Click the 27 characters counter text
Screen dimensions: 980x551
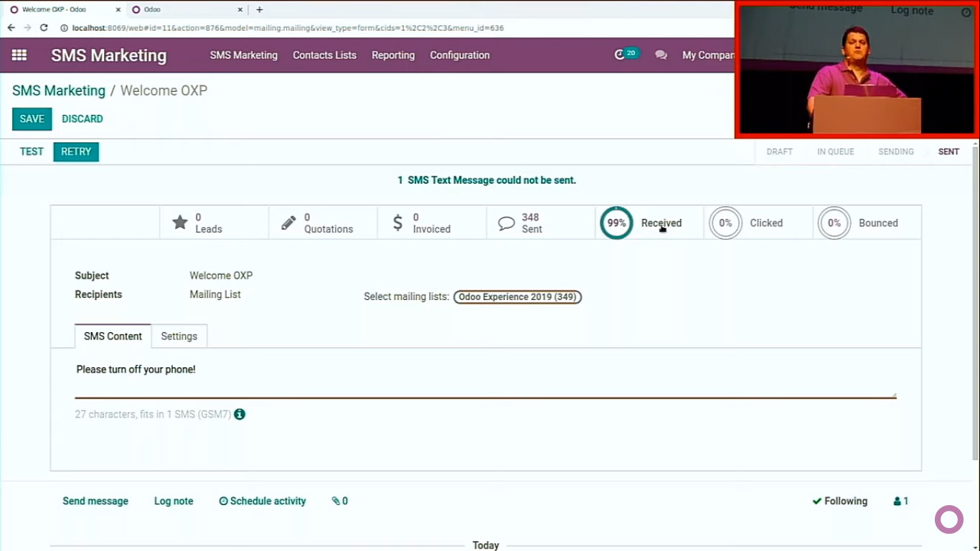tap(153, 414)
